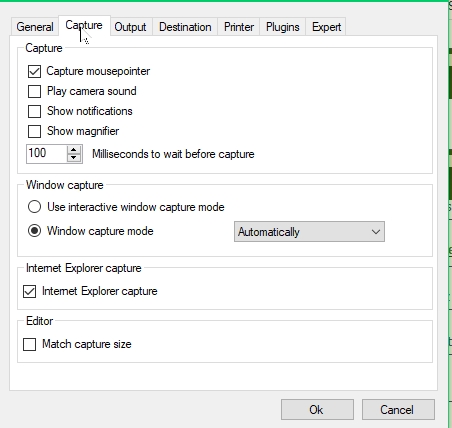This screenshot has width=452, height=428.
Task: Click the Capture tab
Action: tap(84, 25)
